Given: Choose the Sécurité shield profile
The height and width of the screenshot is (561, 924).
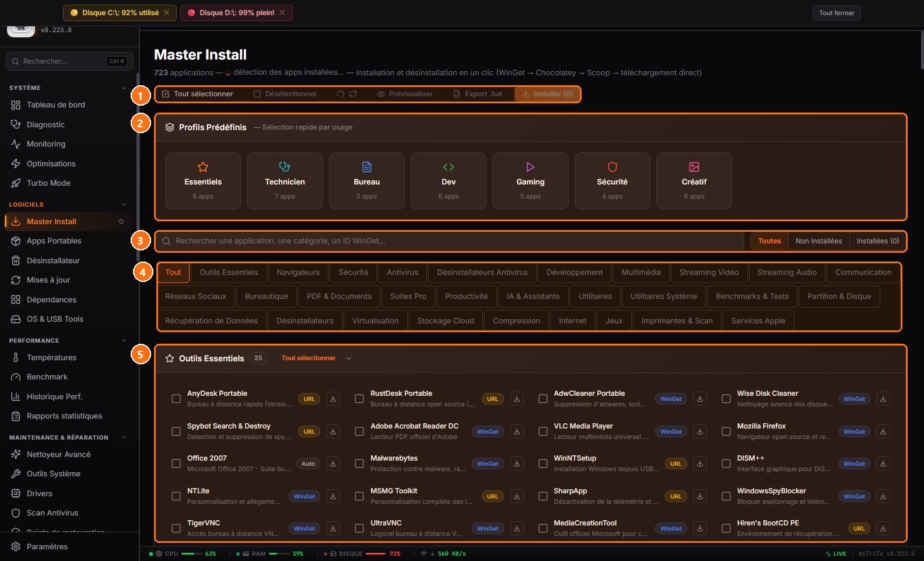Looking at the screenshot, I should pyautogui.click(x=612, y=181).
